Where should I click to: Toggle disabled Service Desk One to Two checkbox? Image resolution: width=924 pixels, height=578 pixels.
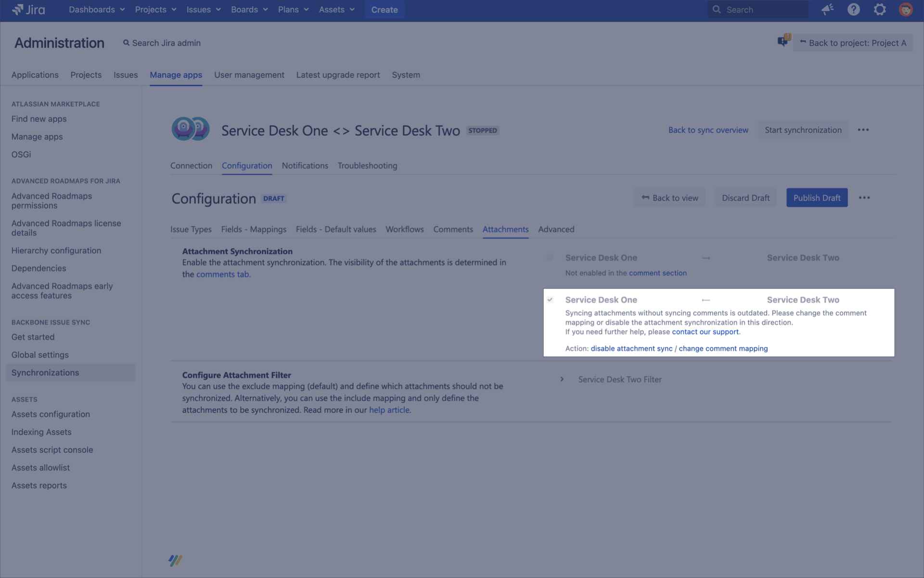pos(550,258)
